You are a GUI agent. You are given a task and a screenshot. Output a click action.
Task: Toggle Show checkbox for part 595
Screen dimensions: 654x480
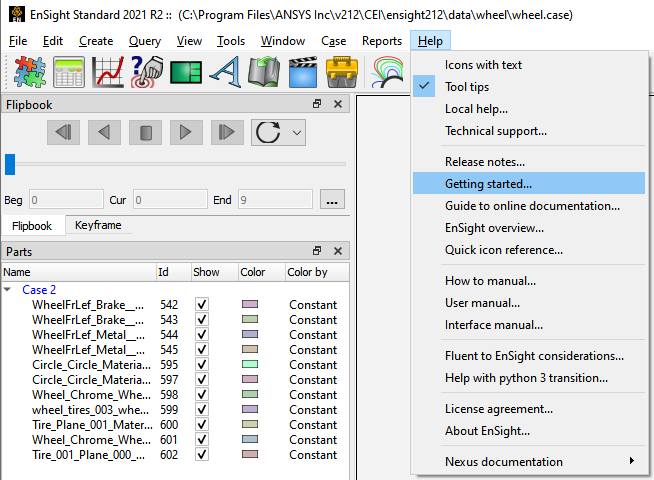click(202, 364)
